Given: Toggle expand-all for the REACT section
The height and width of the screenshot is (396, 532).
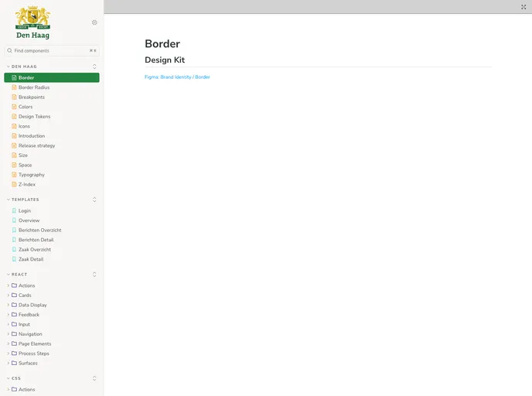Looking at the screenshot, I should 94,275.
